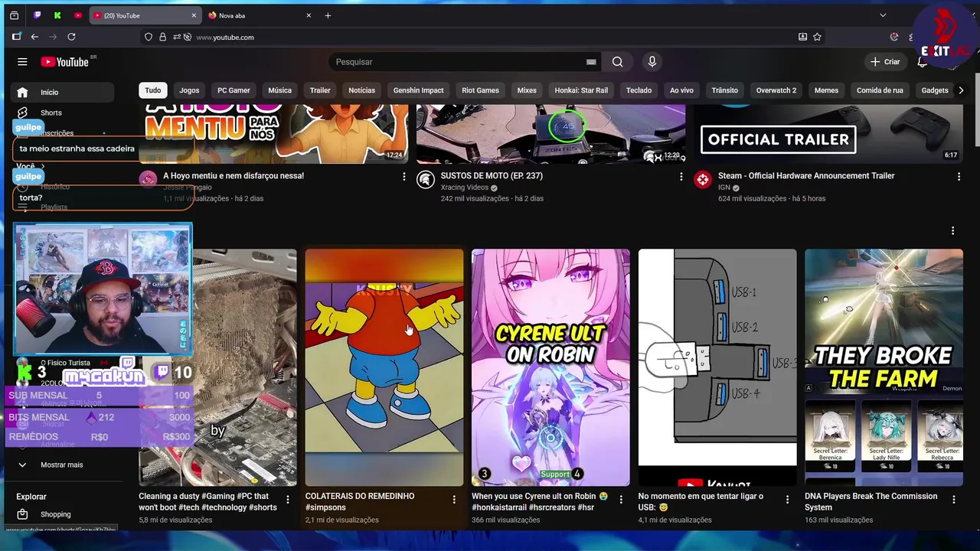Click the browser reload button
980x551 pixels.
pos(71,37)
